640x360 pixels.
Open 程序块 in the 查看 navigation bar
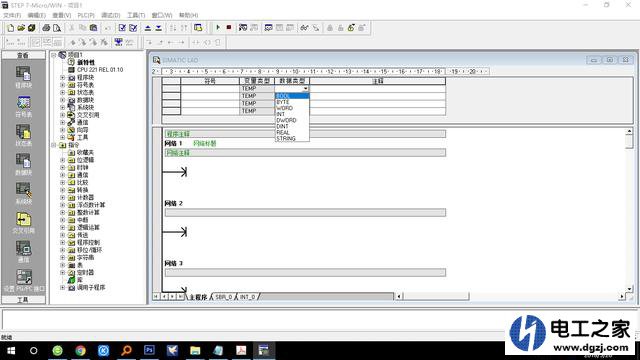pyautogui.click(x=23, y=77)
